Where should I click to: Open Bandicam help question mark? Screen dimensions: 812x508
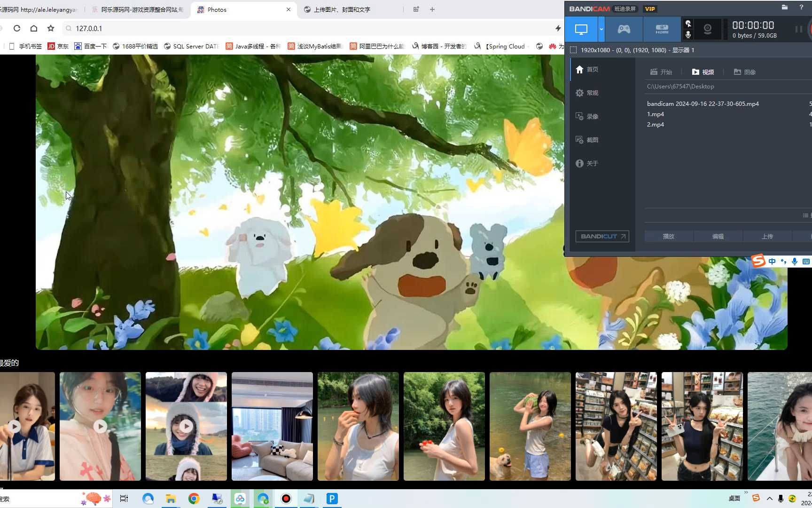click(801, 7)
